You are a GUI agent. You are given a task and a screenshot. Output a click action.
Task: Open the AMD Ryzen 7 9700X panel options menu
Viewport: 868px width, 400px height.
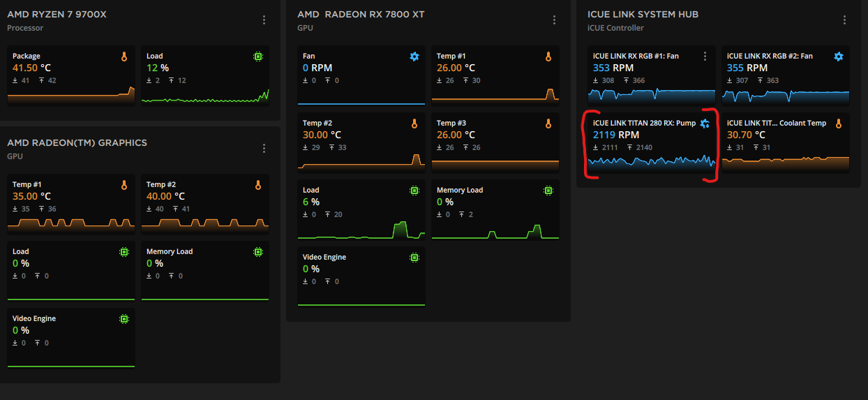click(x=264, y=20)
